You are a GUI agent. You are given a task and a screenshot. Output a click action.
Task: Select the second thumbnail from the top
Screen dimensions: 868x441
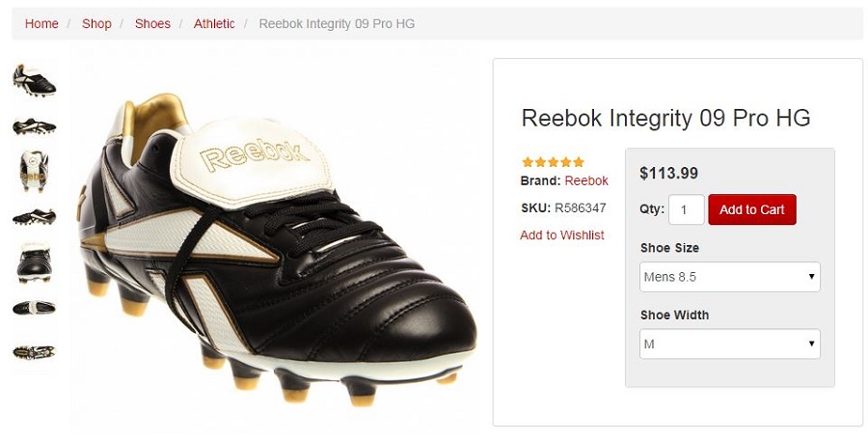34,126
